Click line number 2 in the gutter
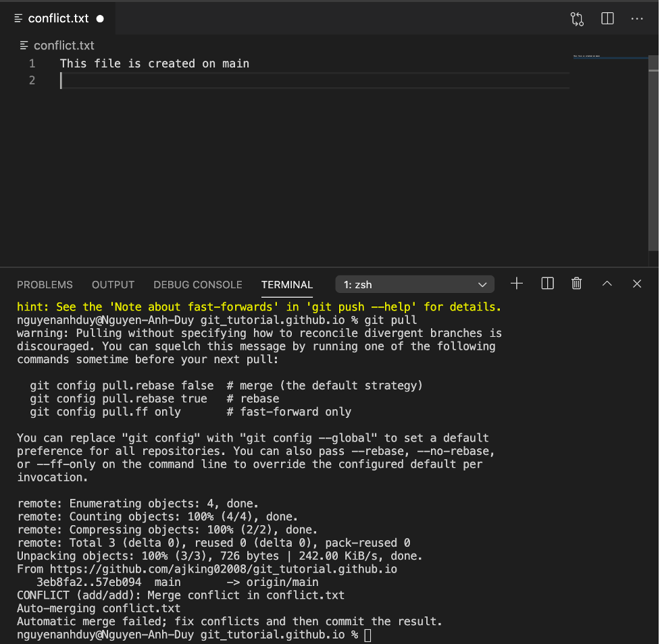This screenshot has height=644, width=660. point(32,80)
